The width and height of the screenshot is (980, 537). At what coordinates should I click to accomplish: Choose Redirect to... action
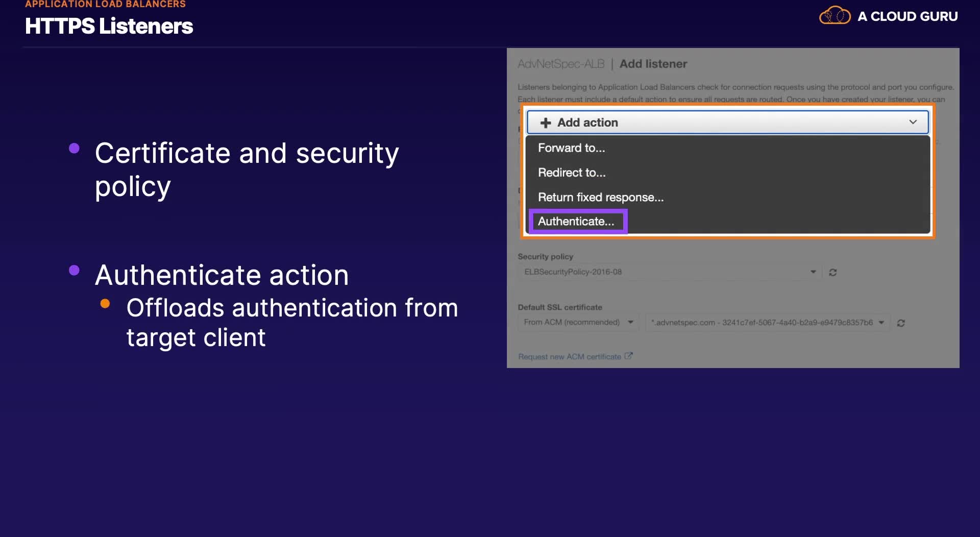pos(572,173)
